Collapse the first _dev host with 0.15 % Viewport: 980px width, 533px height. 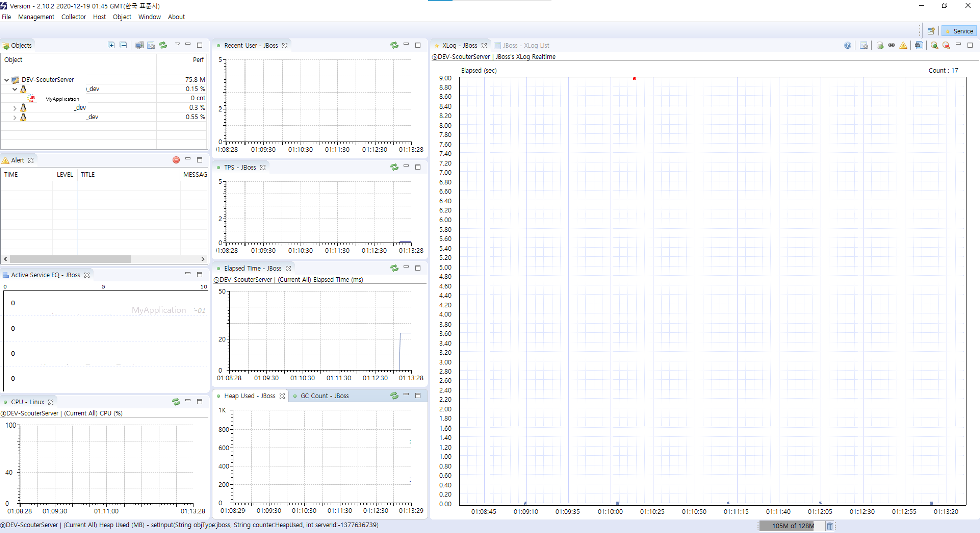point(15,89)
